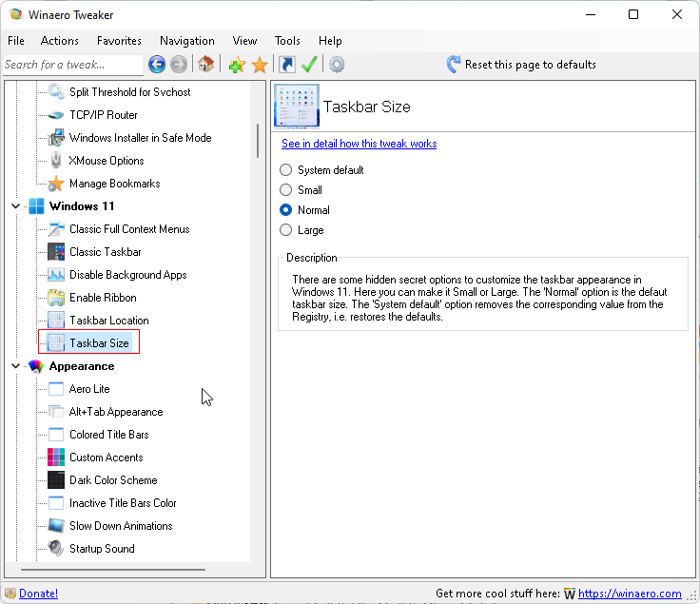Open the Favorites menu
Screen dimensions: 700x604
119,41
